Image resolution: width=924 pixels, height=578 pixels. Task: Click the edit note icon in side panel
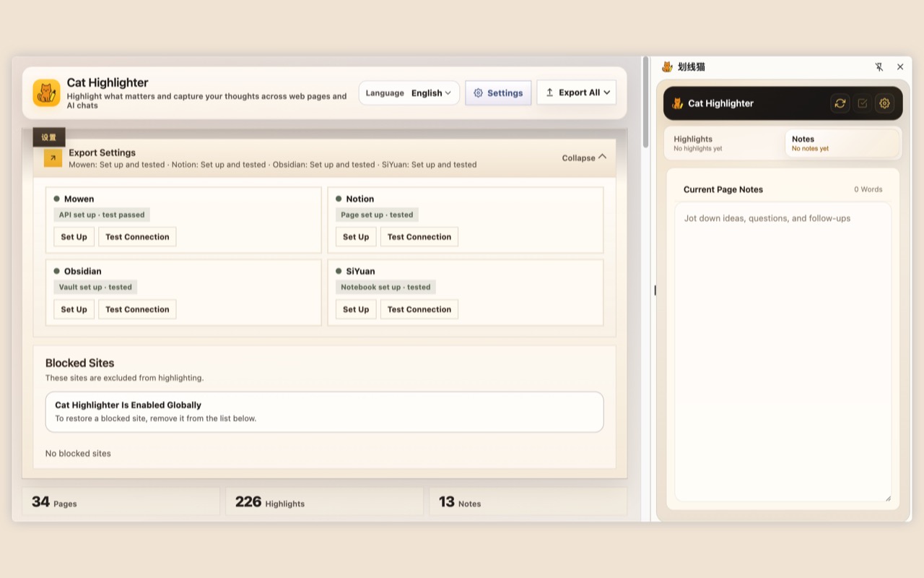point(863,103)
